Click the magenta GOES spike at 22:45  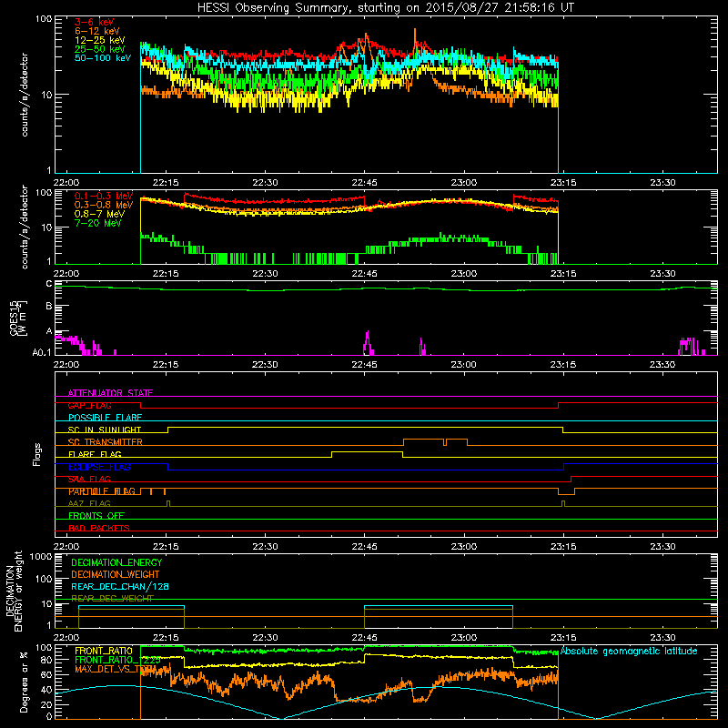pyautogui.click(x=368, y=343)
